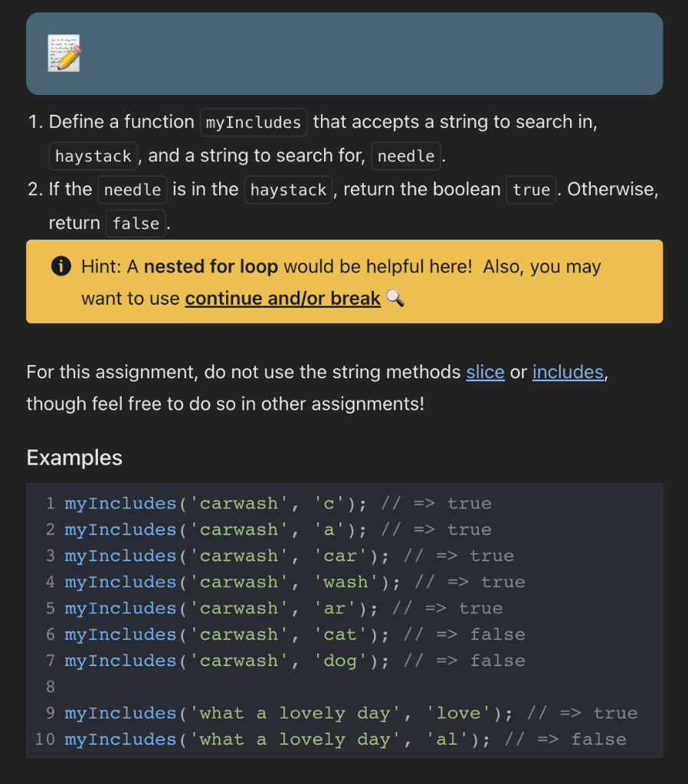This screenshot has width=688, height=784.
Task: Click the true inline code badge
Action: point(531,189)
